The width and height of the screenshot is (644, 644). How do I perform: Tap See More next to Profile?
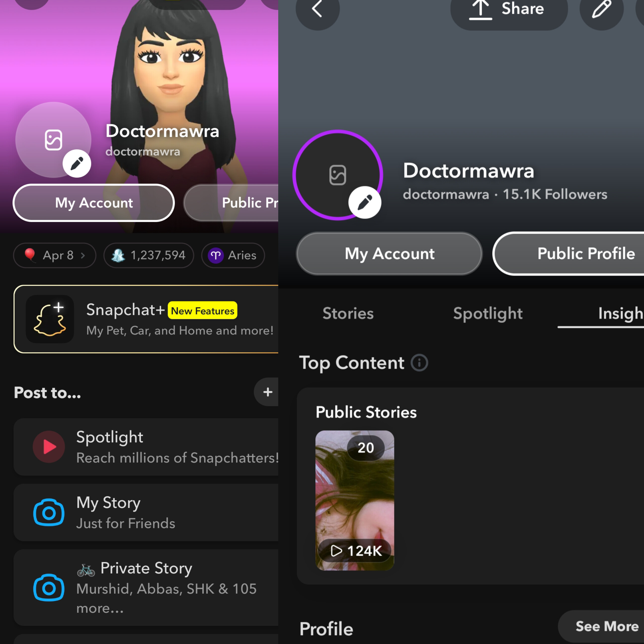(601, 626)
